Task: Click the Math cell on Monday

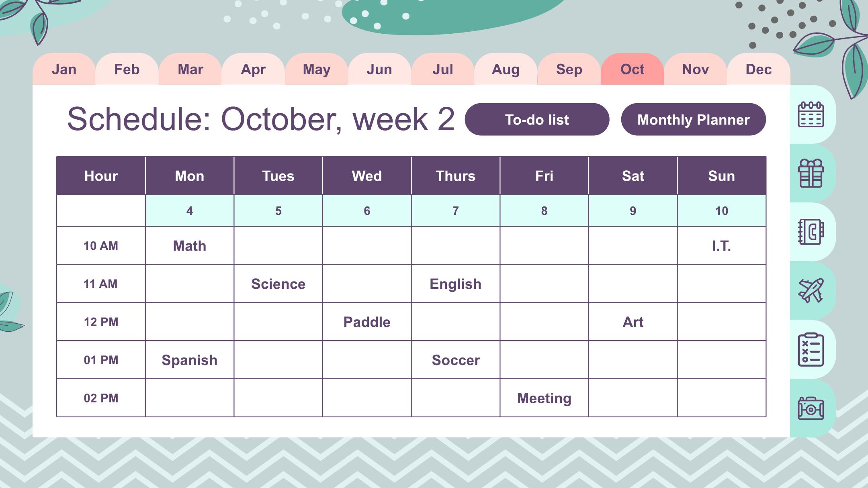Action: click(x=189, y=245)
